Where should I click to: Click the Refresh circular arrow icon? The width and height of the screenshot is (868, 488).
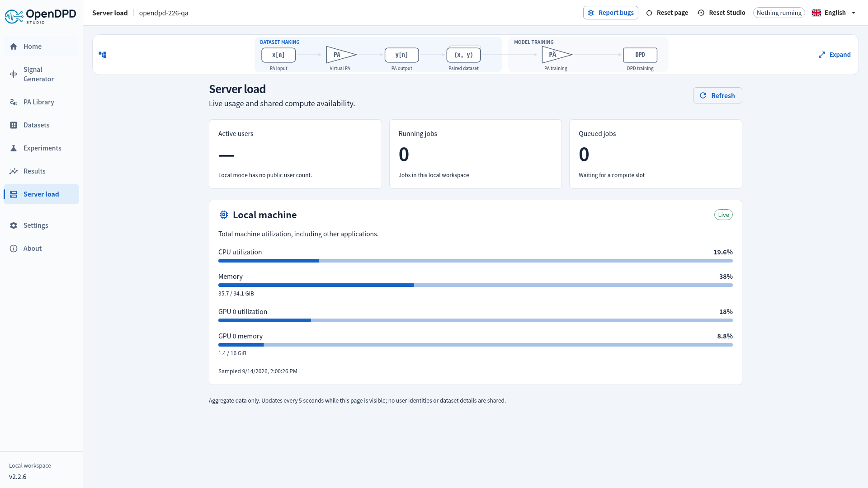pyautogui.click(x=703, y=95)
